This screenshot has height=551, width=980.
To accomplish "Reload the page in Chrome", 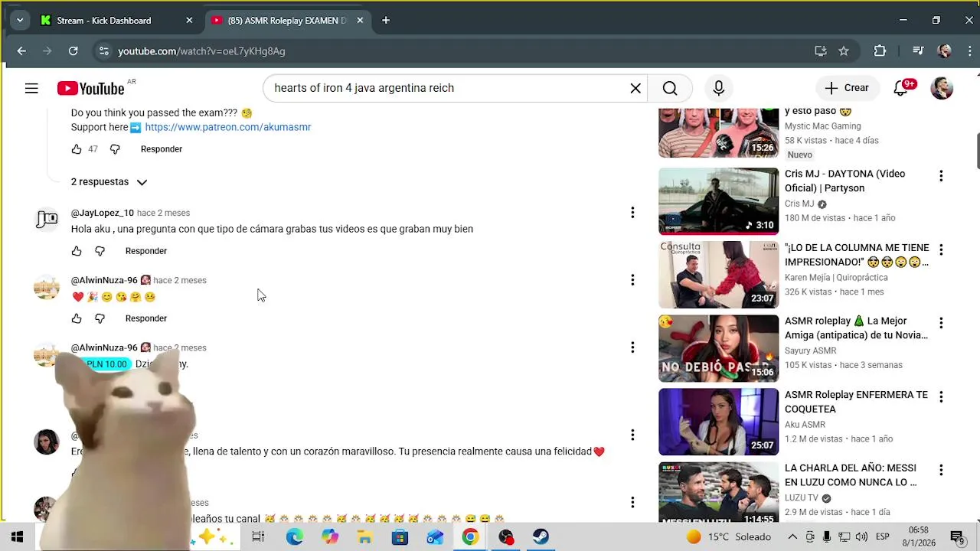I will [x=73, y=51].
